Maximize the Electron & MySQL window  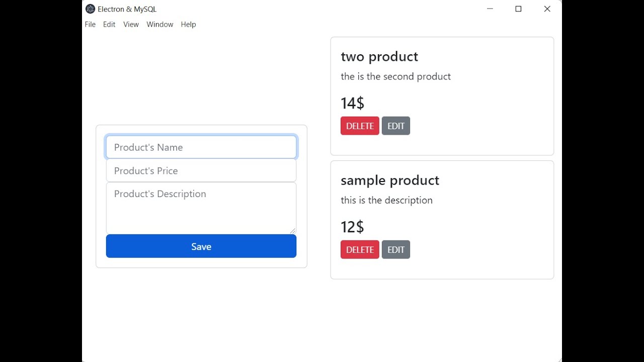[x=518, y=9]
